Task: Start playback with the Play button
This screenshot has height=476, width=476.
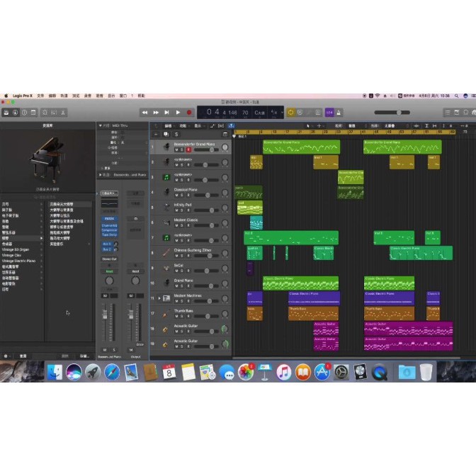Action: [x=178, y=113]
